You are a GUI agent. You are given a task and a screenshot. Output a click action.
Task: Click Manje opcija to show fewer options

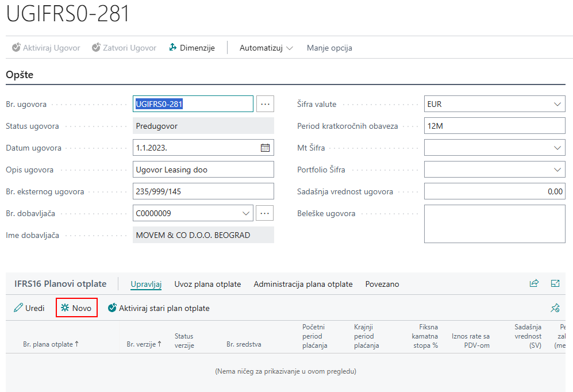[x=329, y=48]
